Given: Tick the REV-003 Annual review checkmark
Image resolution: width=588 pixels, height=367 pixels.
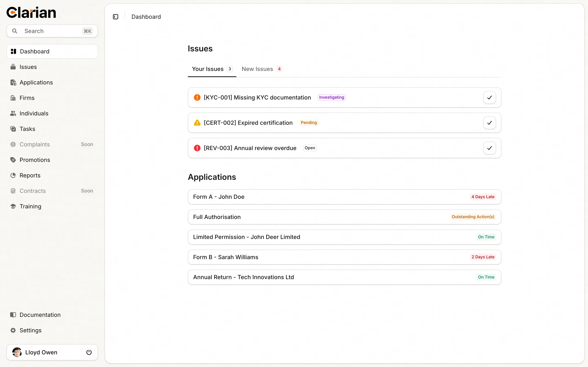Looking at the screenshot, I should [489, 148].
